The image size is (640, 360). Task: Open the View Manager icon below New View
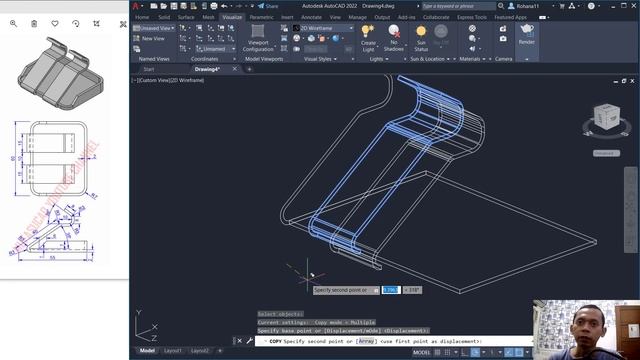tap(137, 49)
